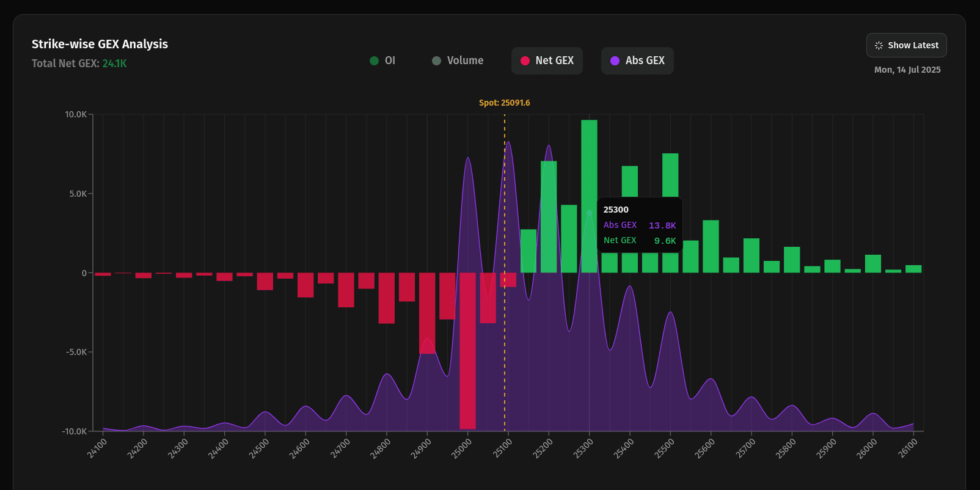Click the 25300 tooltip box
The image size is (980, 490).
(x=639, y=225)
